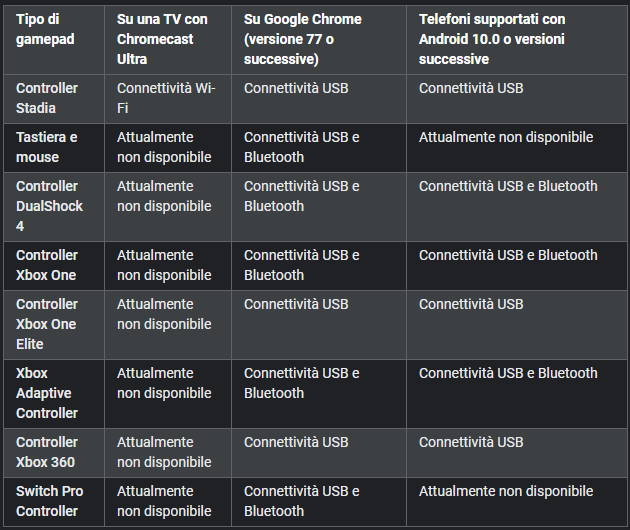Select the "Su una TV con Chromecast Ultra" header
The image size is (630, 530).
(x=162, y=39)
